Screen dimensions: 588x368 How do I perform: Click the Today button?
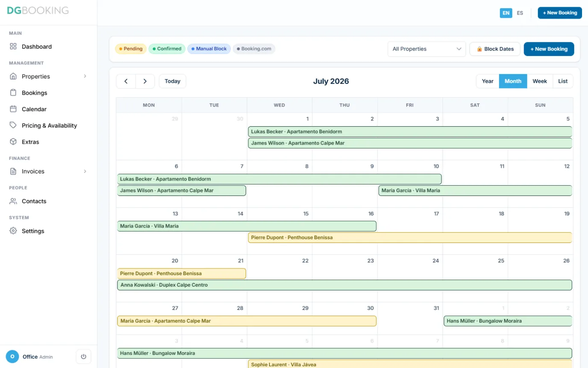pos(173,81)
